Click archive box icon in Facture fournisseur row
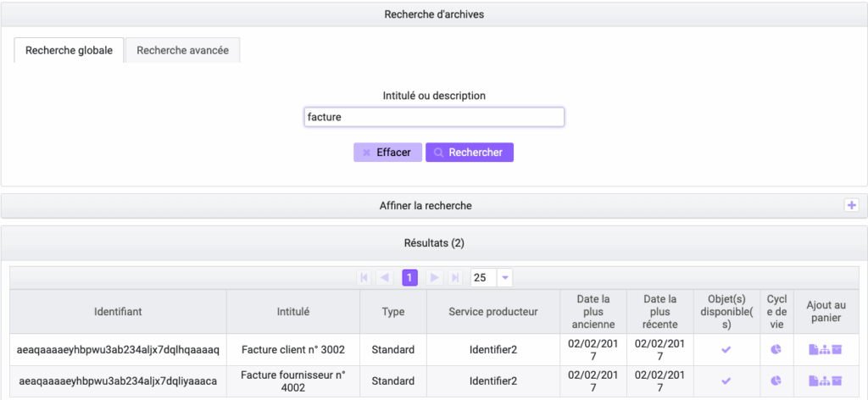The height and width of the screenshot is (400, 868). [837, 381]
